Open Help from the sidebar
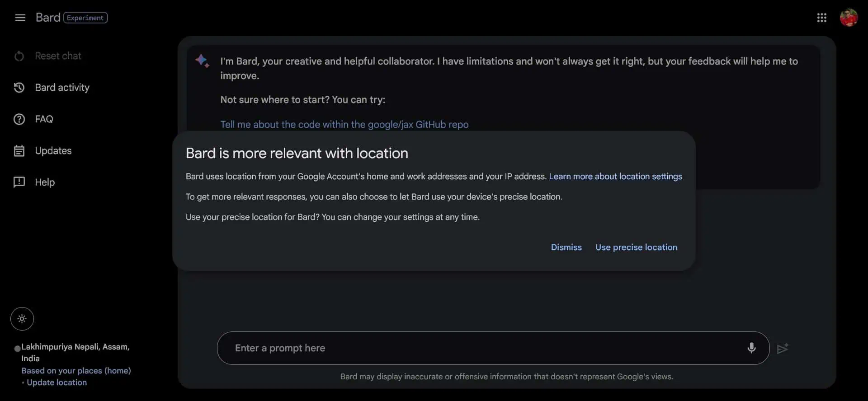Image resolution: width=868 pixels, height=401 pixels. click(45, 182)
